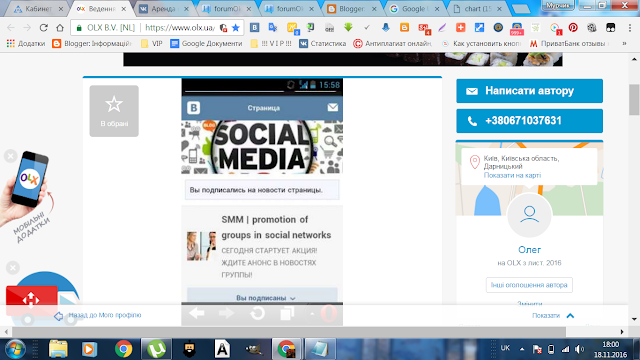The image size is (640, 360).
Task: Expand the Показати bottom panel chevron
Action: coord(570,316)
